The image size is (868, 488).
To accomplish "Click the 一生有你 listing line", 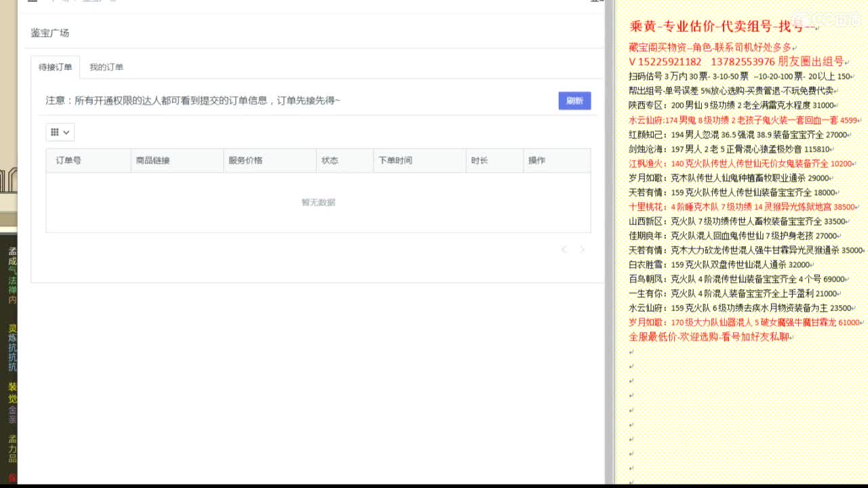I will coord(733,293).
